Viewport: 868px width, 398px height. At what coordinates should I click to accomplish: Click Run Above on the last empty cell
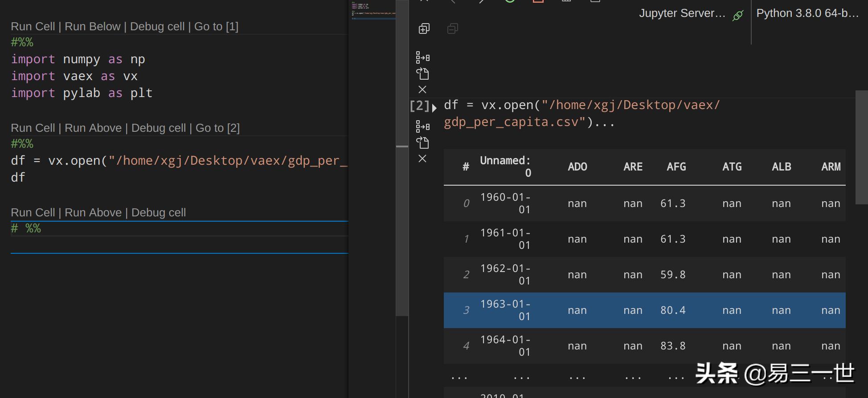[x=93, y=213]
